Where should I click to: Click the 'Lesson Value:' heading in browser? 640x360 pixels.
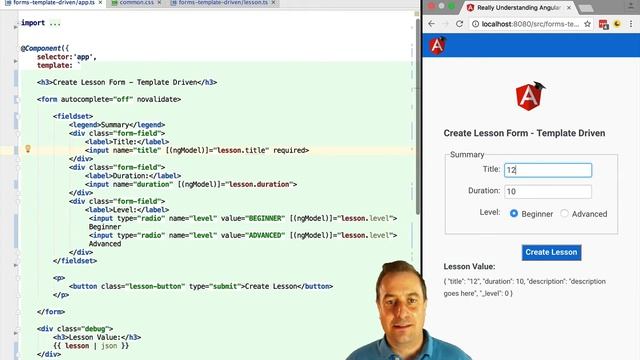(x=469, y=267)
